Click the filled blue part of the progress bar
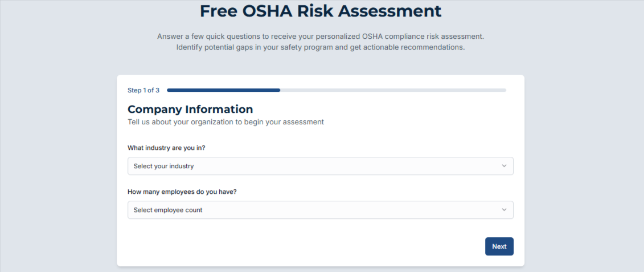Viewport: 644px width, 272px height. [223, 90]
